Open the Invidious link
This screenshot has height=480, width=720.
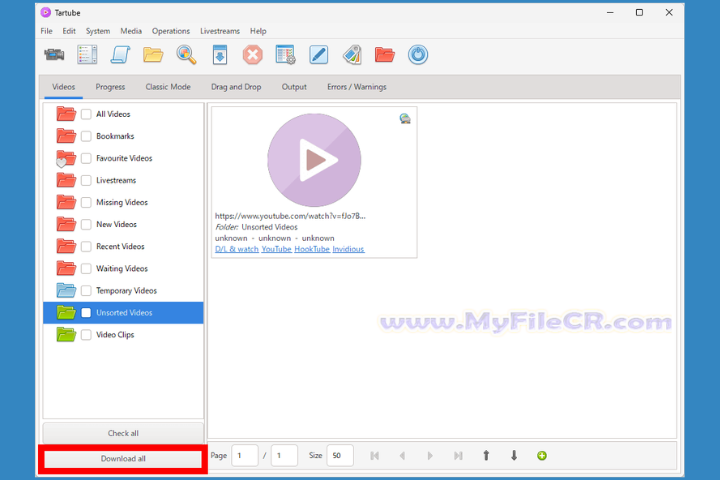348,249
